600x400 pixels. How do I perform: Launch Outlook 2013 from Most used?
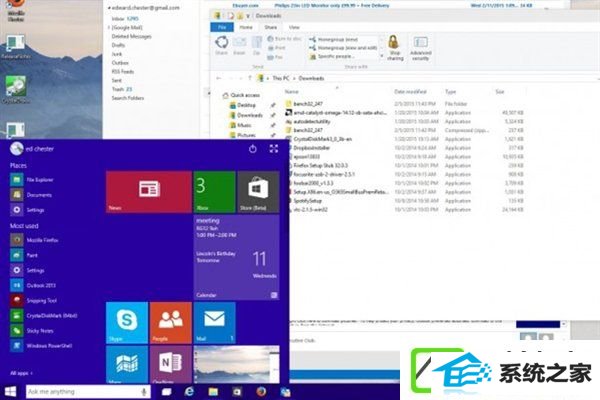tap(34, 285)
